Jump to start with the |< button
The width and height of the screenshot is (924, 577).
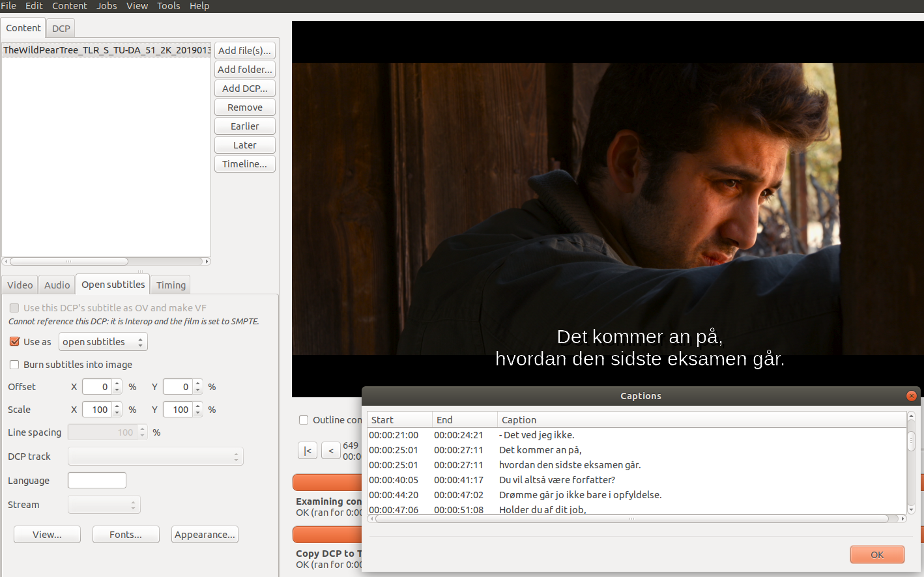tap(308, 451)
